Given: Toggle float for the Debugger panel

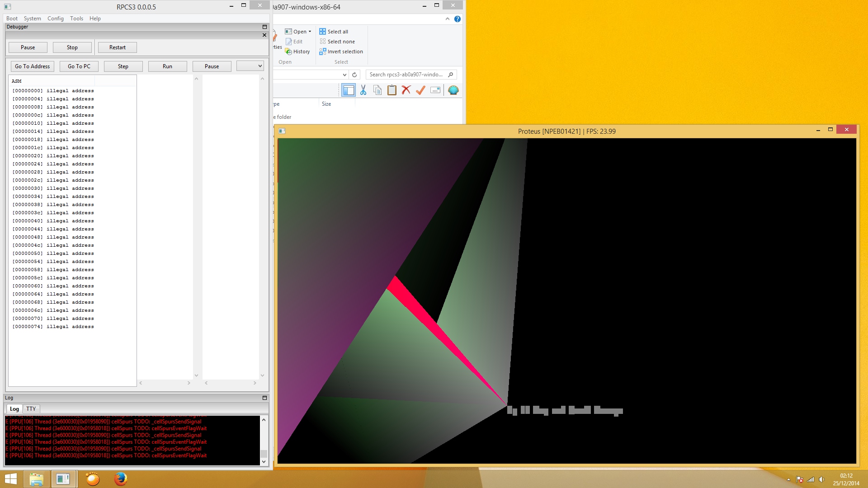Looking at the screenshot, I should 264,27.
